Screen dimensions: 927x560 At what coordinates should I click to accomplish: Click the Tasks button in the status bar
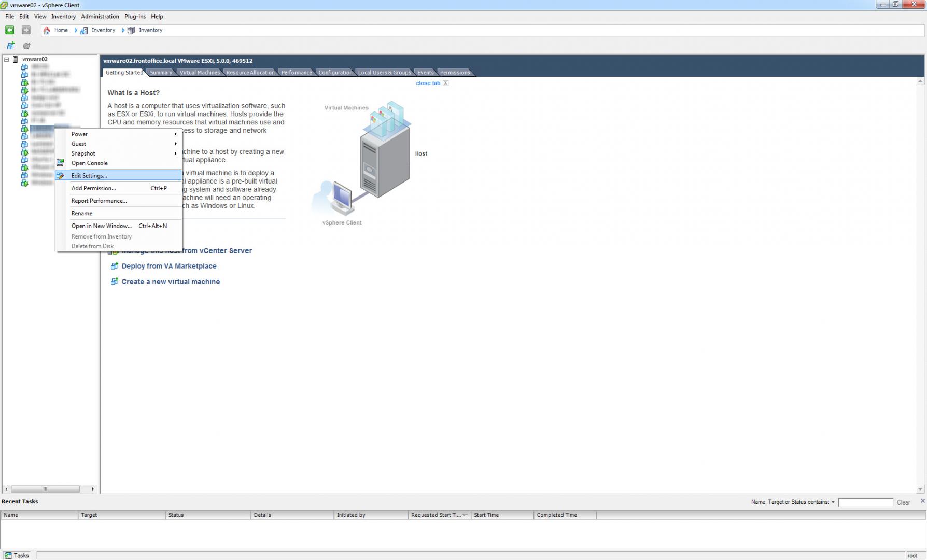(x=17, y=555)
